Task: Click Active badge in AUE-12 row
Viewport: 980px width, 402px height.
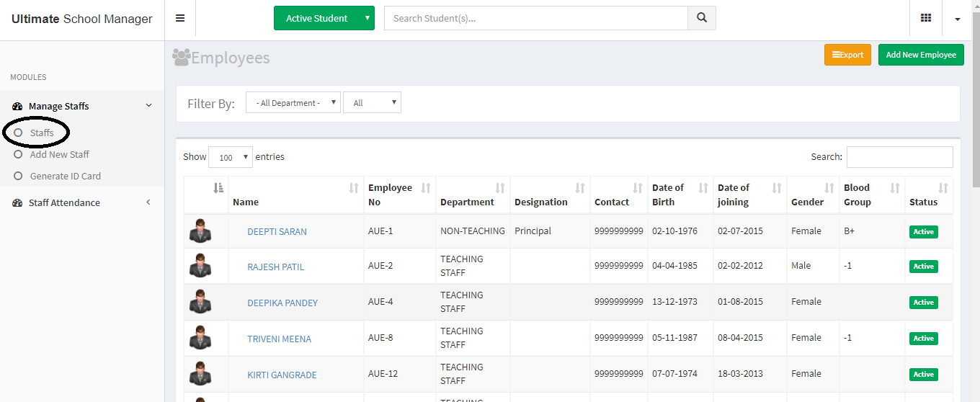Action: click(x=924, y=375)
